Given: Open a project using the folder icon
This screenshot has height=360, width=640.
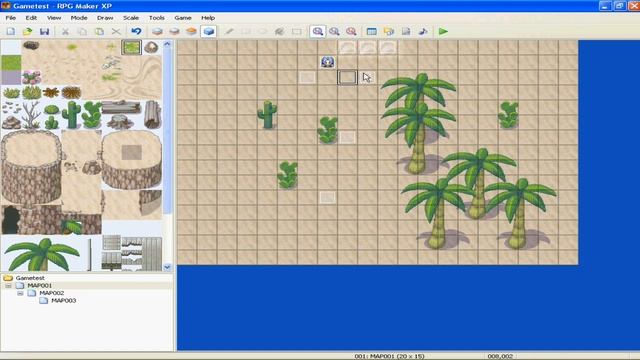Looking at the screenshot, I should pyautogui.click(x=27, y=31).
